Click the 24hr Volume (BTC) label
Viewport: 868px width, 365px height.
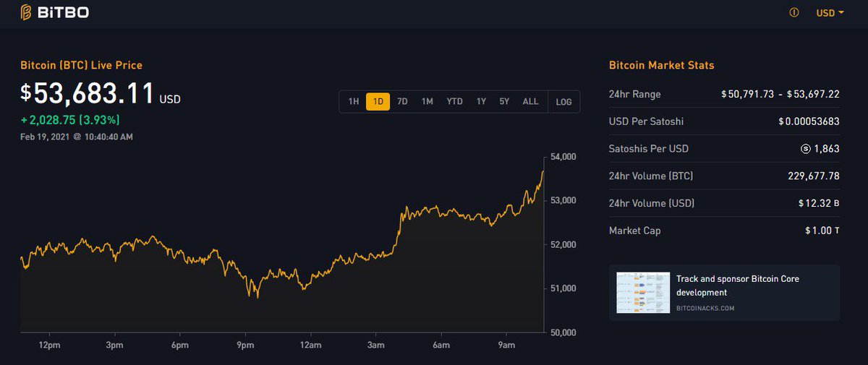tap(652, 176)
